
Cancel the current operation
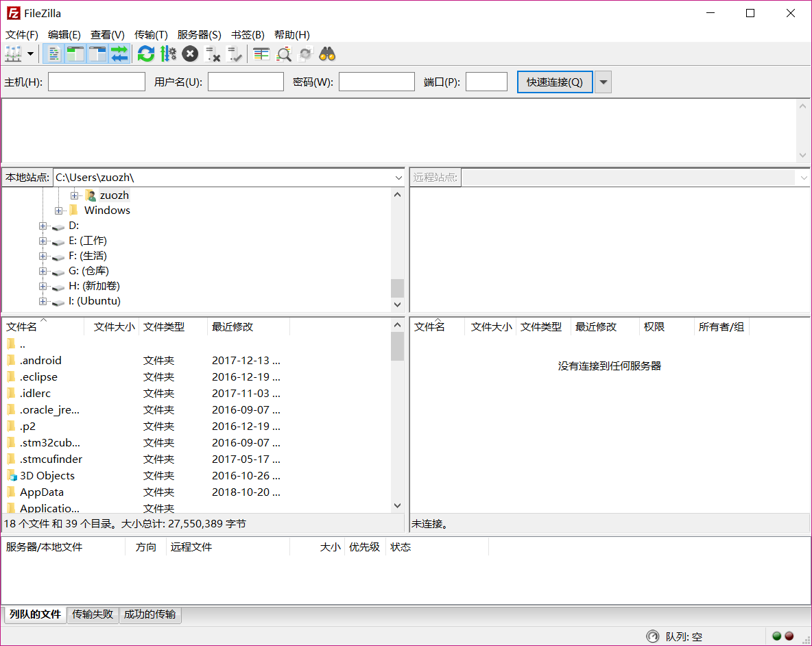190,53
